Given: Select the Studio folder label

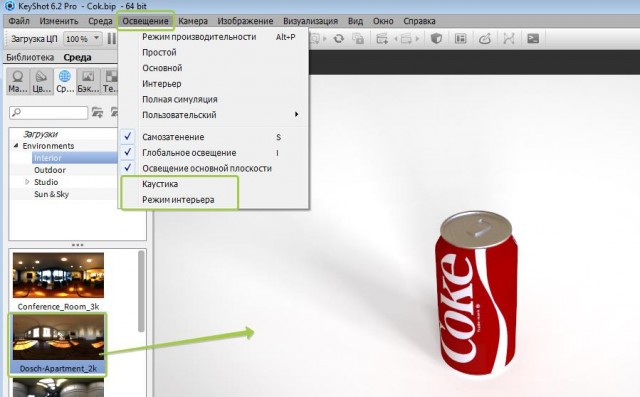Looking at the screenshot, I should [x=46, y=182].
